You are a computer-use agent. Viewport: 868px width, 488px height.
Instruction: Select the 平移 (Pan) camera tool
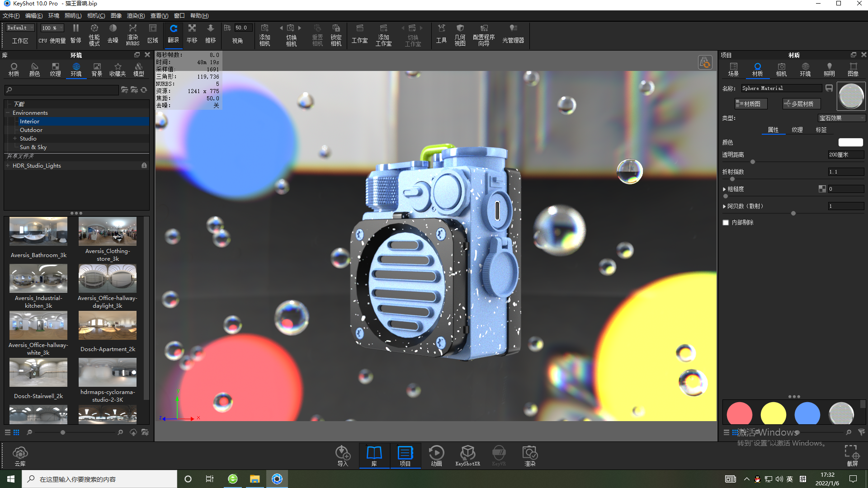pyautogui.click(x=192, y=34)
